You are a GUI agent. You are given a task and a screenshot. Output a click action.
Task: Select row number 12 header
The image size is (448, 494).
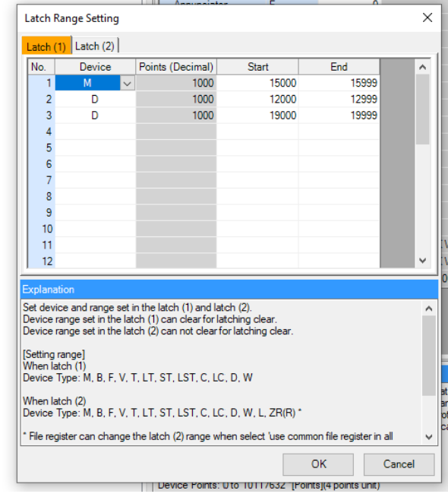42,261
